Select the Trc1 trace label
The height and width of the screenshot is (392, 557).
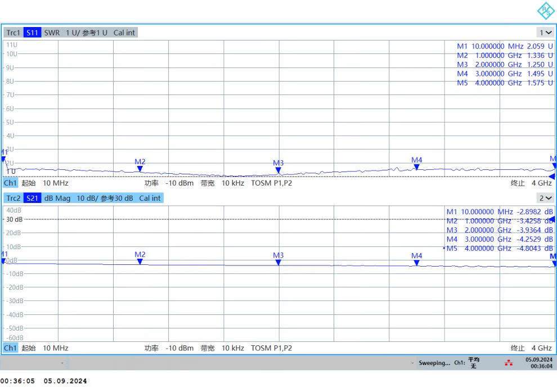coord(14,33)
